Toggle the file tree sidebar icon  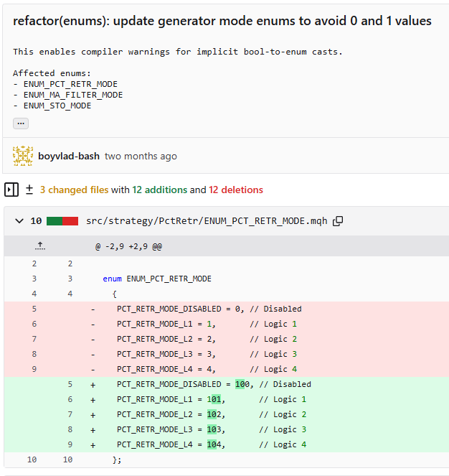click(11, 190)
